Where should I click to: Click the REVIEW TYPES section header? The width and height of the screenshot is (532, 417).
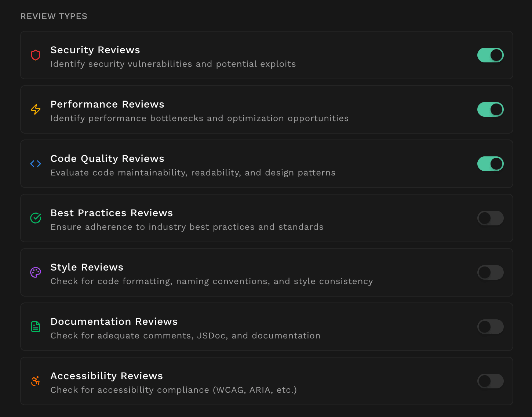coord(54,16)
